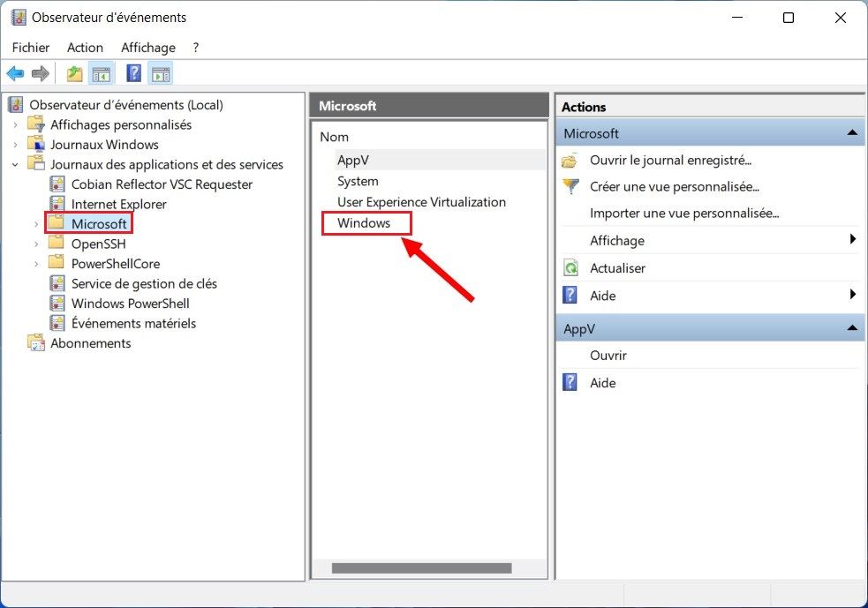Screen dimensions: 868x608
Task: Expand the Affichages personnalisés tree node
Action: pos(18,124)
